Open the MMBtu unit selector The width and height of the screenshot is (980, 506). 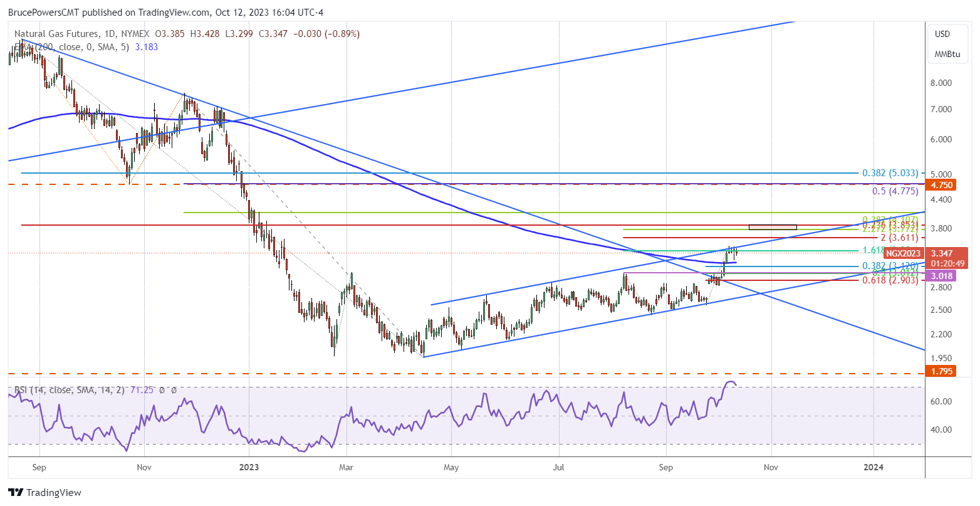[x=947, y=54]
